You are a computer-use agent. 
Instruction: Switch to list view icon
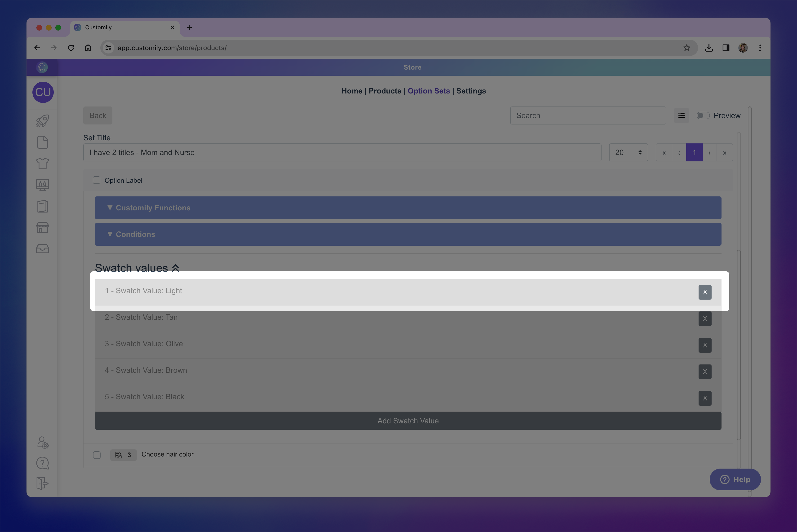681,115
